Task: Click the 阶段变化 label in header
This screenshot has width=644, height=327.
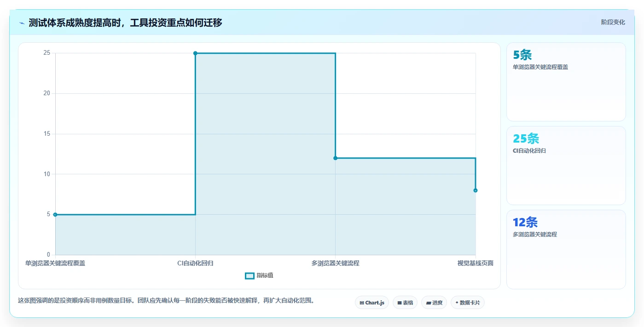Action: pyautogui.click(x=613, y=22)
